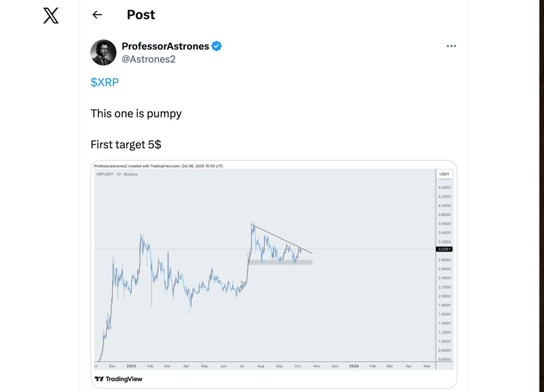Click the ProfessorAstrones display name
Image resolution: width=544 pixels, height=392 pixels.
click(165, 46)
